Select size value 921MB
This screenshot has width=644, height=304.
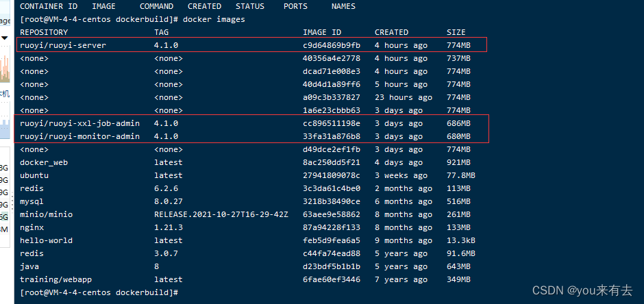[458, 162]
